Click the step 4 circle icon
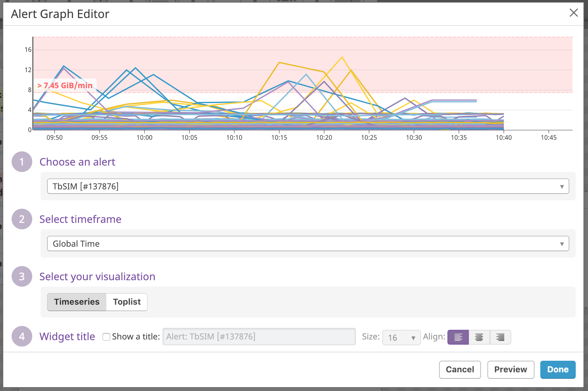The image size is (588, 391). (x=22, y=336)
